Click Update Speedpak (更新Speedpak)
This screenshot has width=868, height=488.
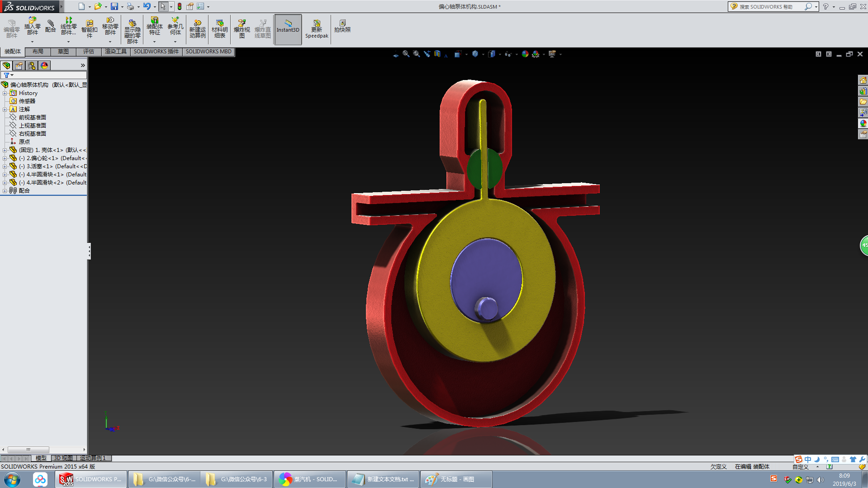pyautogui.click(x=317, y=28)
